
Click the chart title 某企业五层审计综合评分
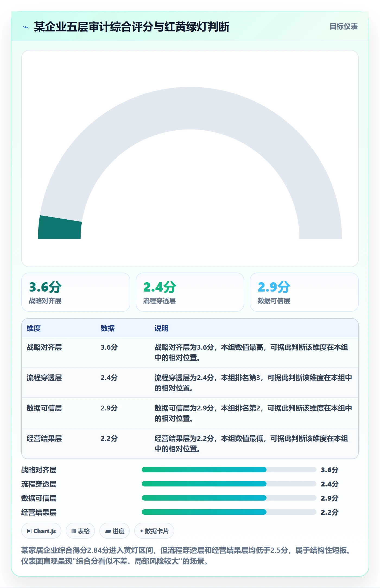coord(132,27)
